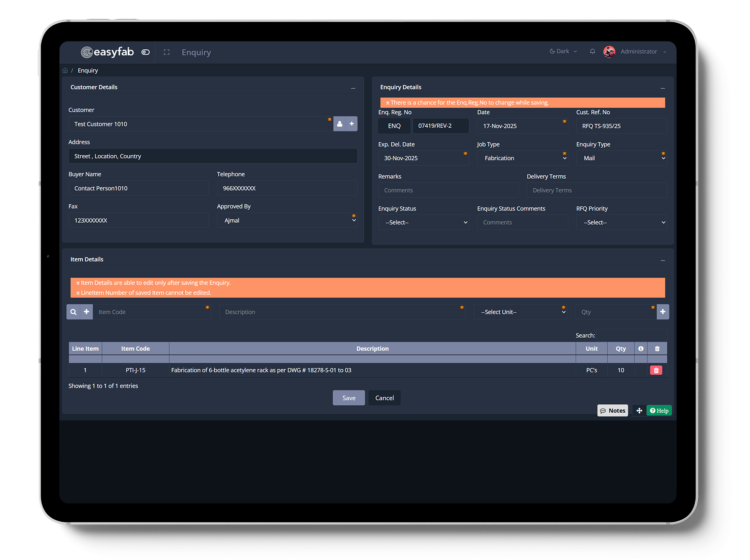Screen dimensions: 750x560
Task: Open the Enquiry Type dropdown
Action: coord(622,158)
